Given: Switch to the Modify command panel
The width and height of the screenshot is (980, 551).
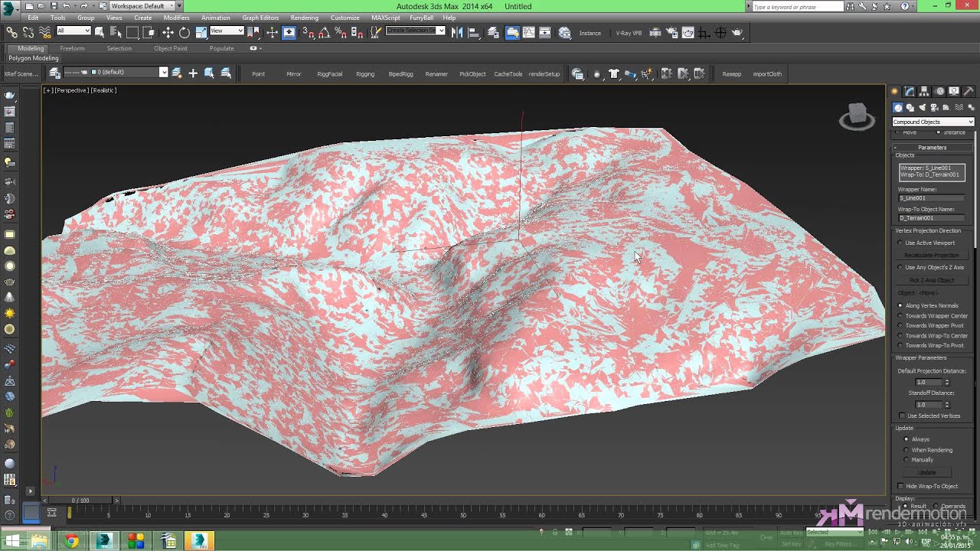Looking at the screenshot, I should [x=910, y=91].
